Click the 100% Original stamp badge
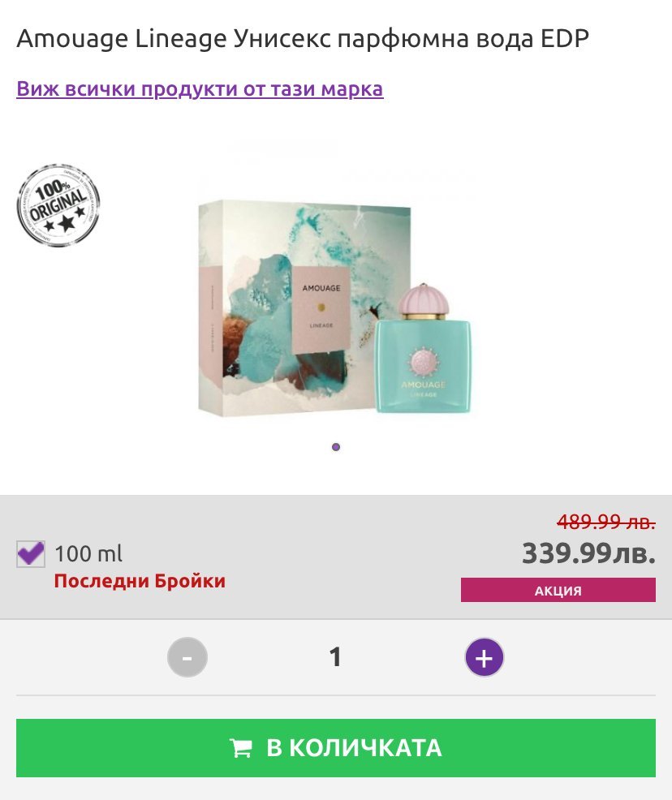This screenshot has width=672, height=800. pos(58,205)
